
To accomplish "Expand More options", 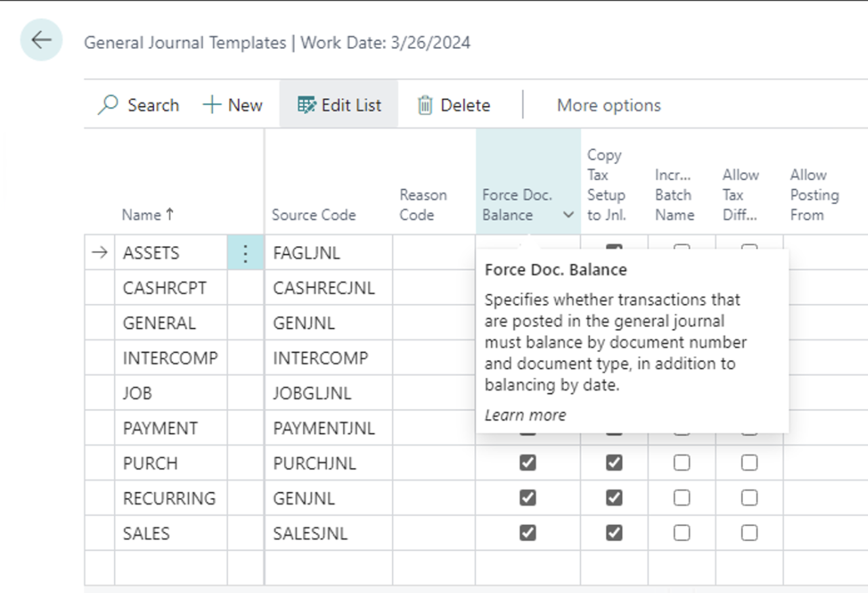I will pos(608,104).
